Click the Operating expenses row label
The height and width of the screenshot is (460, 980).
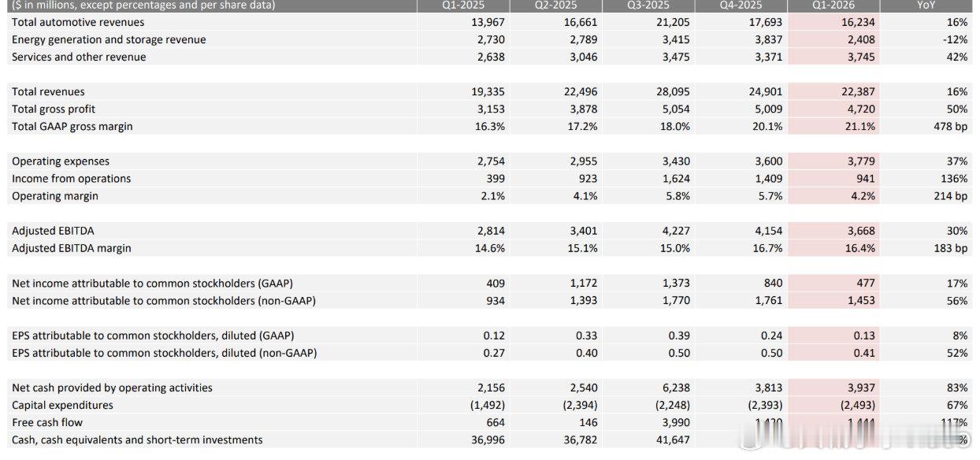(x=61, y=161)
